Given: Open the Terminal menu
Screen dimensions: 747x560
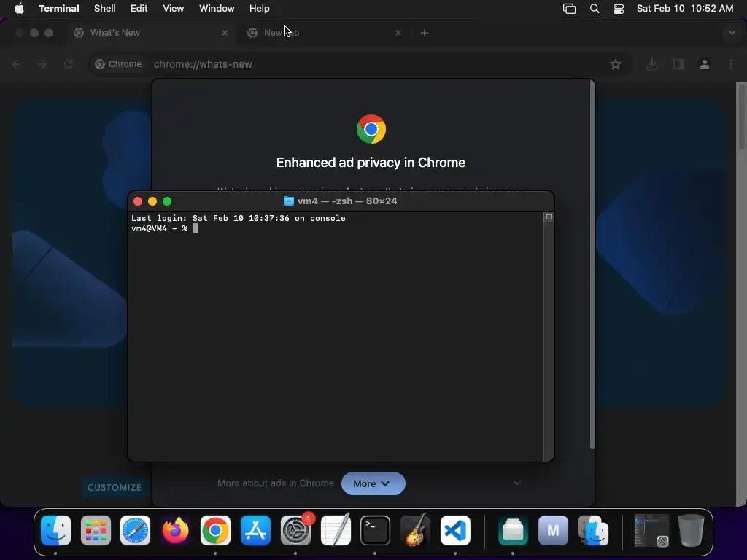Looking at the screenshot, I should [58, 8].
